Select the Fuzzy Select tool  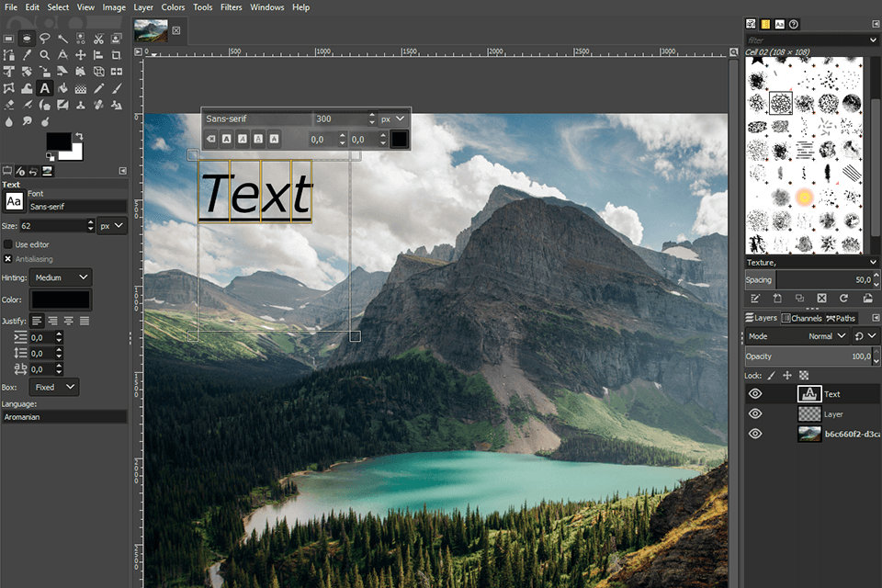(x=62, y=40)
